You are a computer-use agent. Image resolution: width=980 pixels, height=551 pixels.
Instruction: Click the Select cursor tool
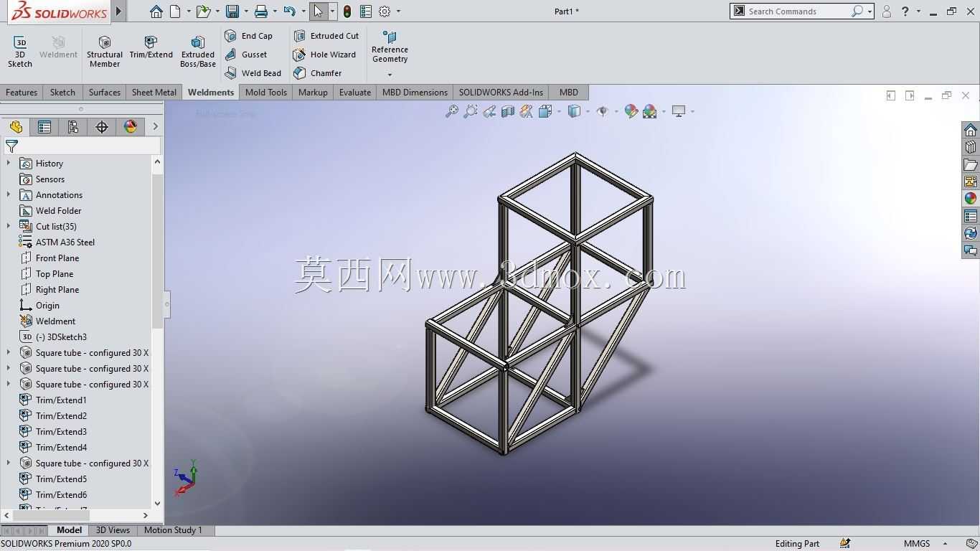[319, 11]
